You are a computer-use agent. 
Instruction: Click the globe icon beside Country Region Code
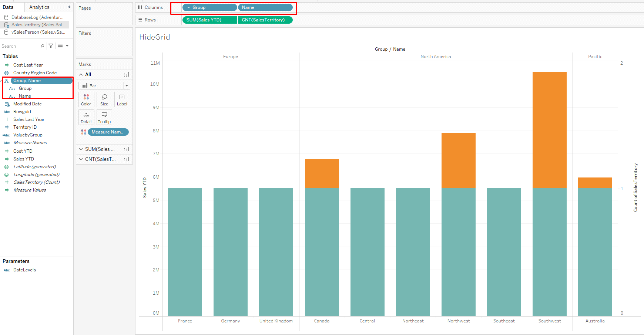[6, 72]
